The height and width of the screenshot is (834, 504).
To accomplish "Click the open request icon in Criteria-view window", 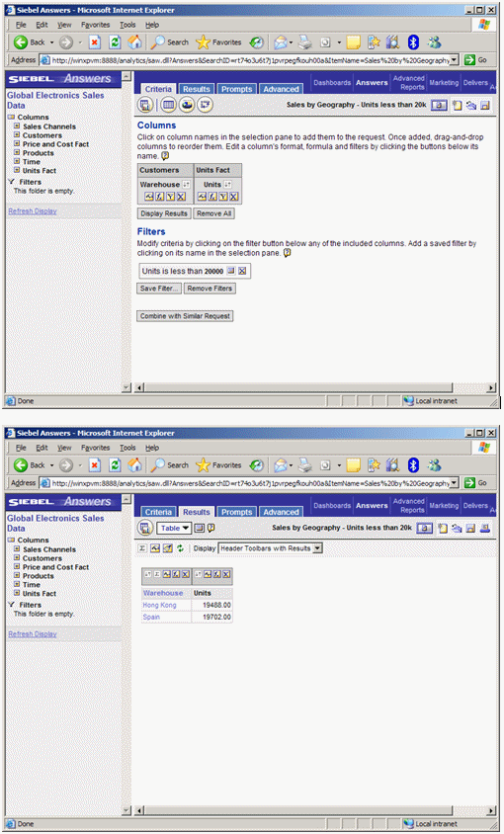I will click(x=471, y=106).
